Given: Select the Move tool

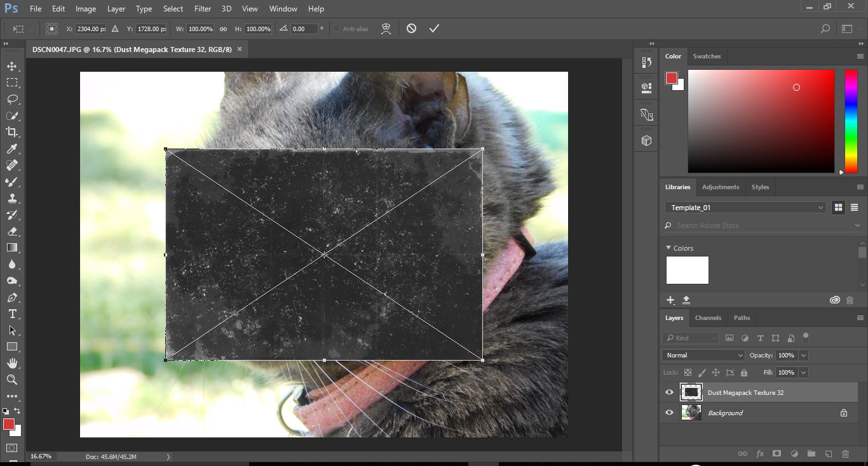Looking at the screenshot, I should click(13, 65).
